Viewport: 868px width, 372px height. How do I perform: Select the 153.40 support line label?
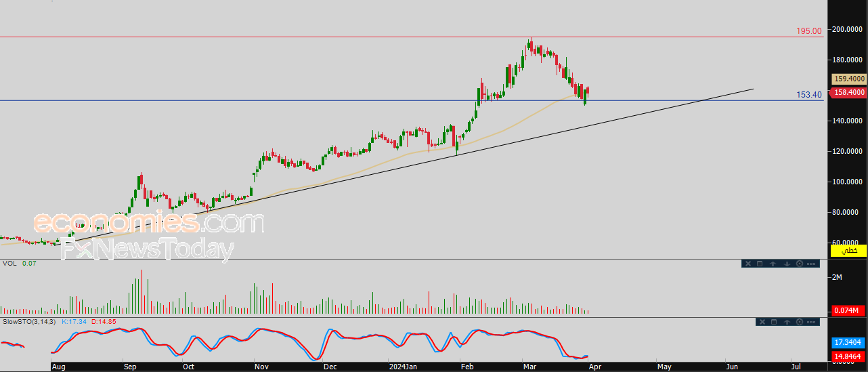click(809, 95)
